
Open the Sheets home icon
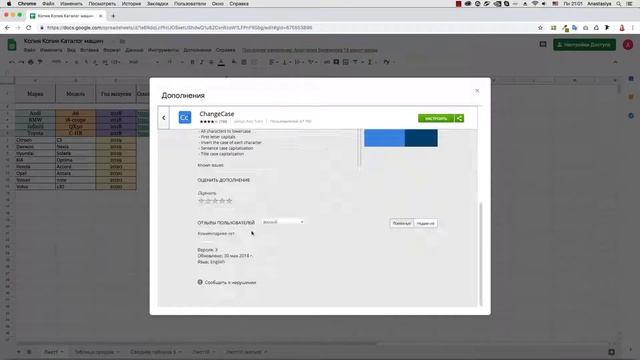click(12, 44)
